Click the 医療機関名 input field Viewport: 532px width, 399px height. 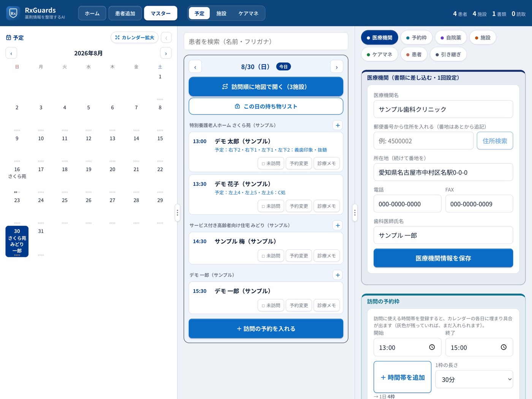(x=443, y=109)
